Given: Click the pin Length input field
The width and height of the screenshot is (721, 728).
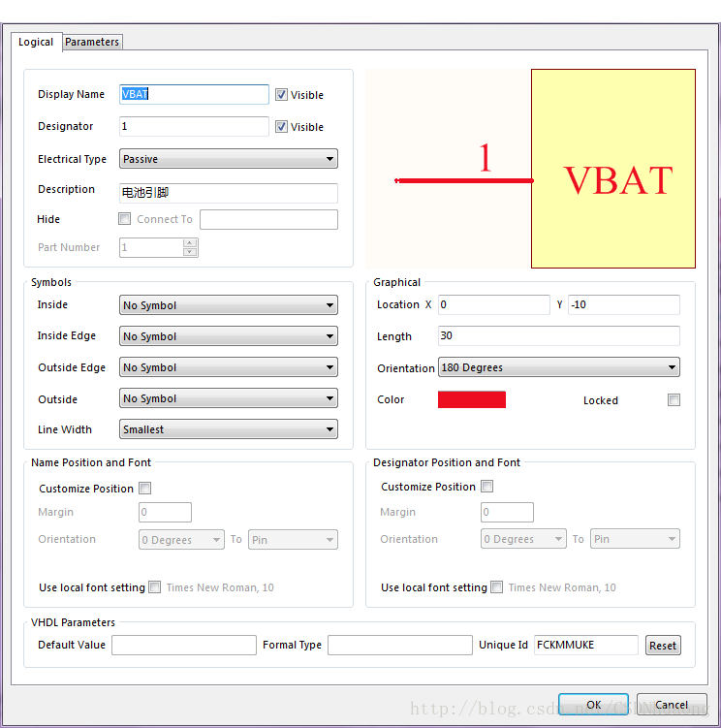Looking at the screenshot, I should tap(557, 336).
